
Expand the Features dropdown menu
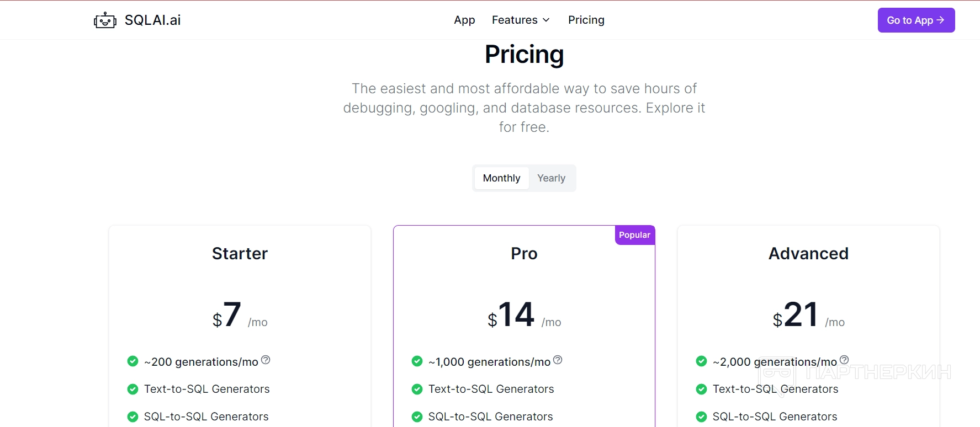[515, 20]
